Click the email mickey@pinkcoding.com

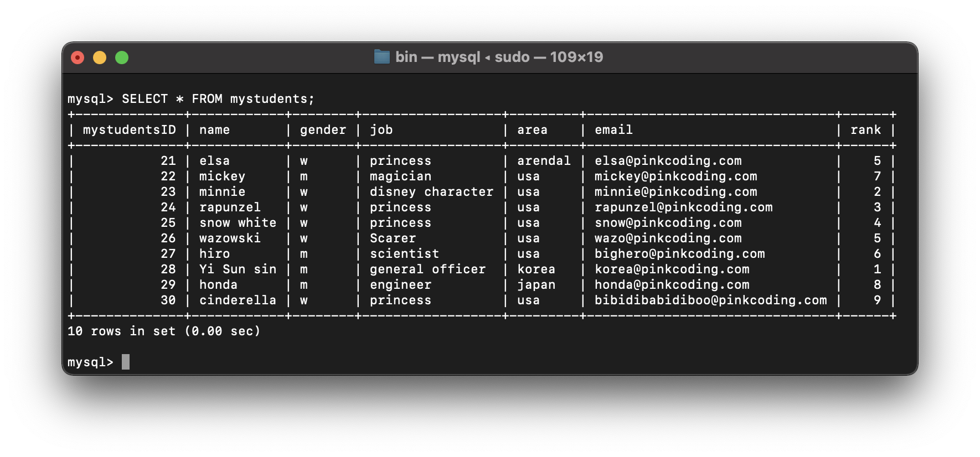pos(675,176)
